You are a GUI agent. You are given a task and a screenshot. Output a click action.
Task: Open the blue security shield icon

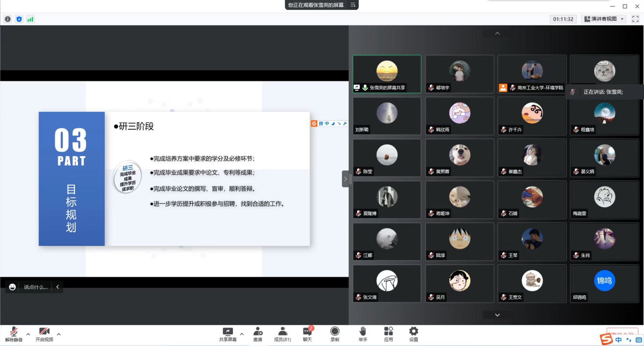point(19,19)
